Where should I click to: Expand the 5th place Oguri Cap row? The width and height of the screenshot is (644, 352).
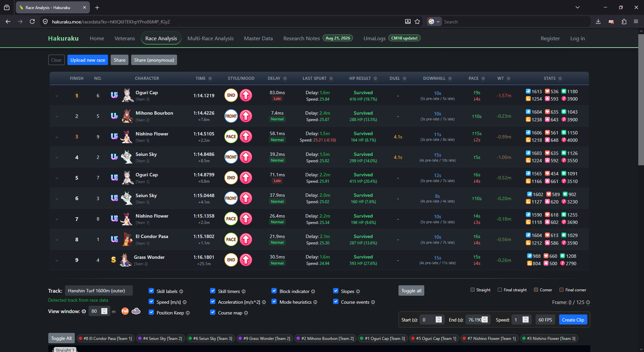(x=57, y=178)
